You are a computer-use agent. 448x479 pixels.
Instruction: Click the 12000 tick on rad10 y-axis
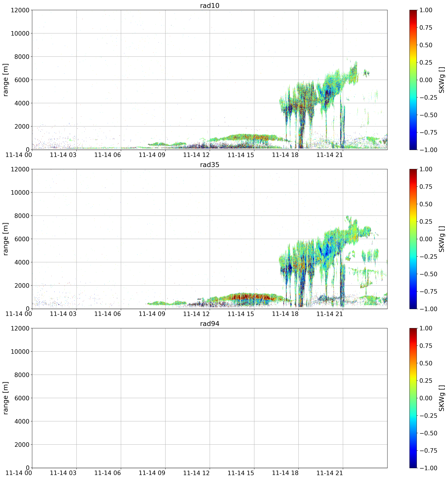pyautogui.click(x=20, y=10)
